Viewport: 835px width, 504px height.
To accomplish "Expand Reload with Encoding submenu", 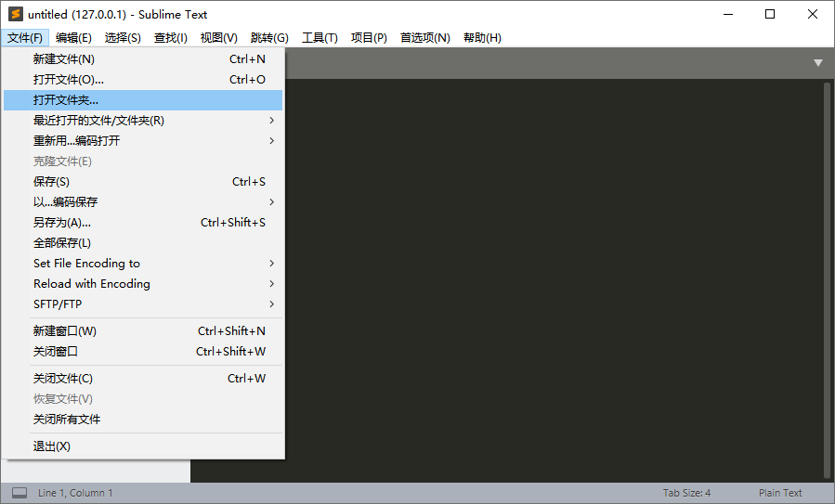I will (x=143, y=284).
